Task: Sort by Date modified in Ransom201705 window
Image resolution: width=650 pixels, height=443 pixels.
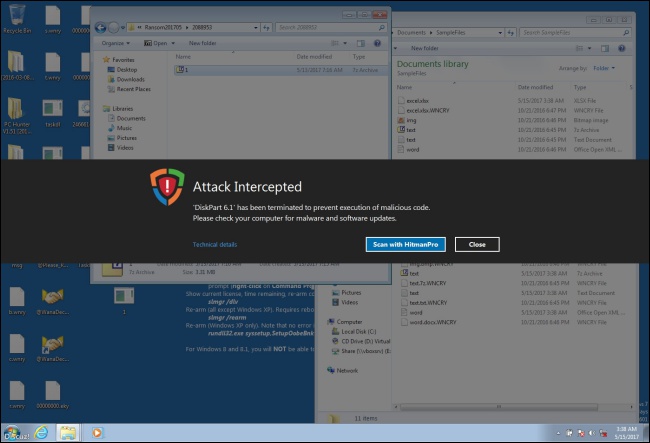Action: pyautogui.click(x=314, y=57)
